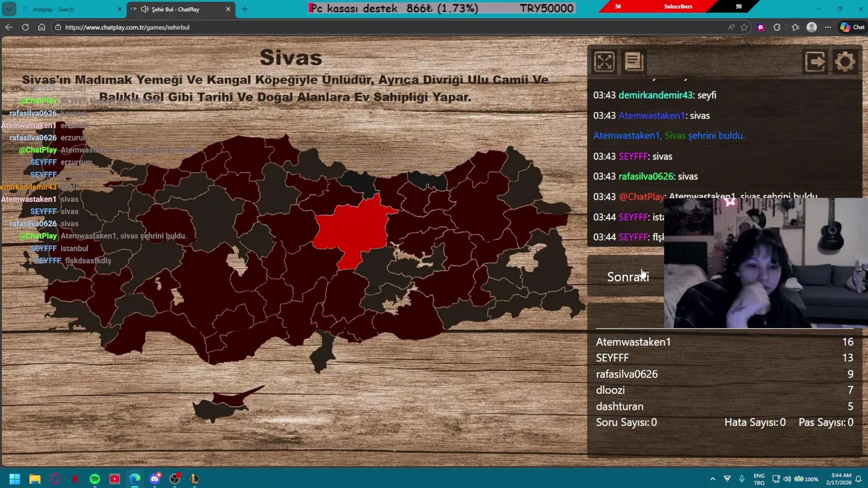Screen dimensions: 868x488
Task: Go to the browser home page
Action: coord(41,27)
